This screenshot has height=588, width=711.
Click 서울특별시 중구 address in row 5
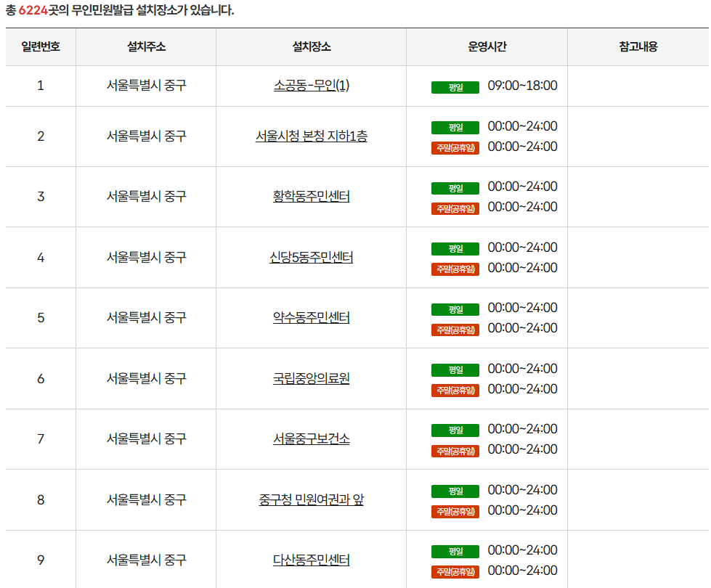click(146, 317)
